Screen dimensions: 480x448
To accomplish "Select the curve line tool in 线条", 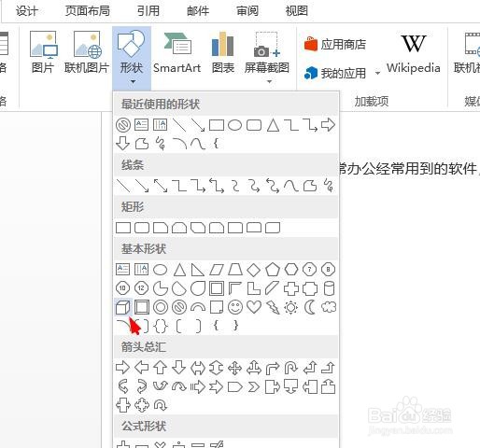I will 291,186.
